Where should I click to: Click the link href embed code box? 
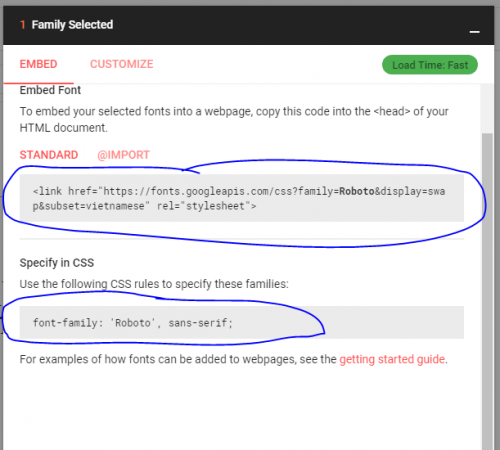[x=242, y=198]
